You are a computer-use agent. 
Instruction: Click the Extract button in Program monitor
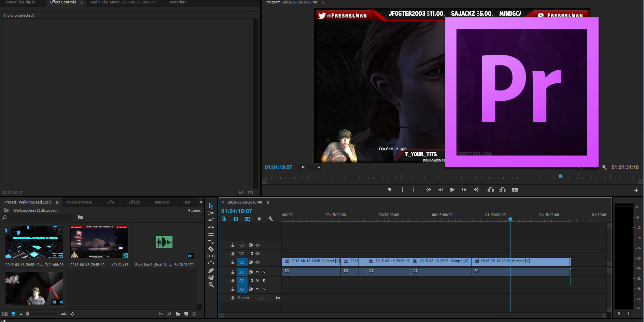click(x=503, y=190)
